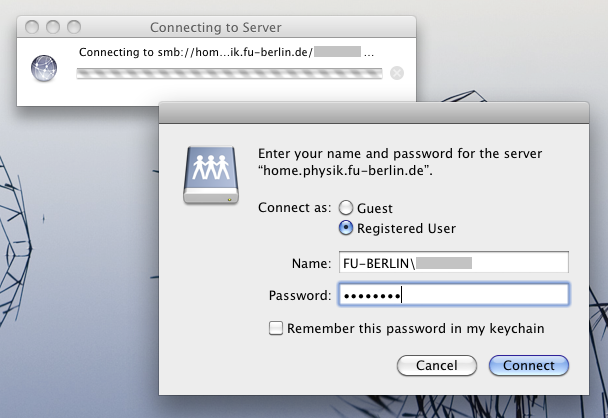Close the Connecting to Server window
608x418 pixels.
32,27
